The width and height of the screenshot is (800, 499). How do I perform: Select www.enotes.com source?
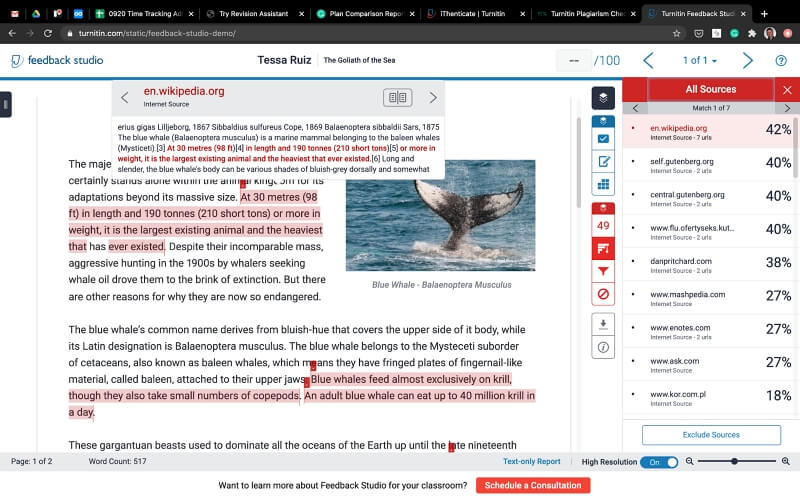708,331
